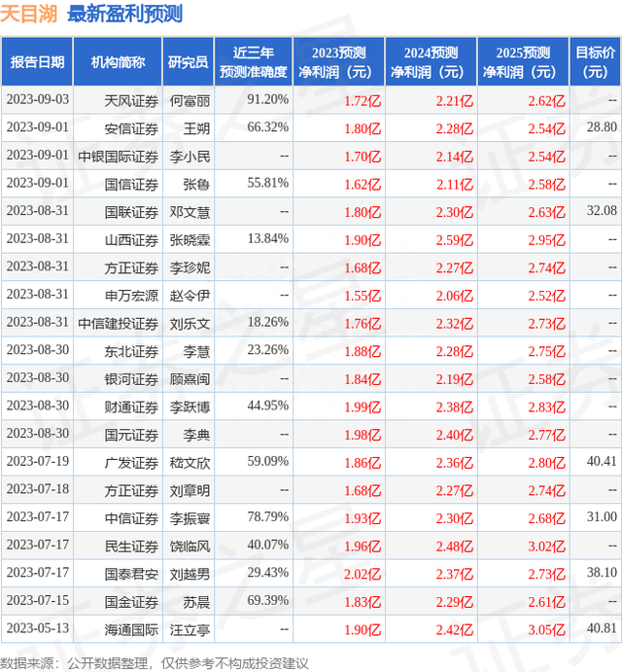Click the 1.99亿 2023 forecast value
Image resolution: width=622 pixels, height=672 pixels.
click(363, 407)
